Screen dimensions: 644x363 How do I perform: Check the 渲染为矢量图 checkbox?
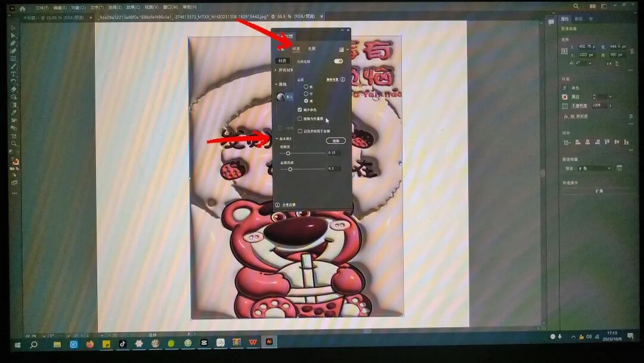300,119
